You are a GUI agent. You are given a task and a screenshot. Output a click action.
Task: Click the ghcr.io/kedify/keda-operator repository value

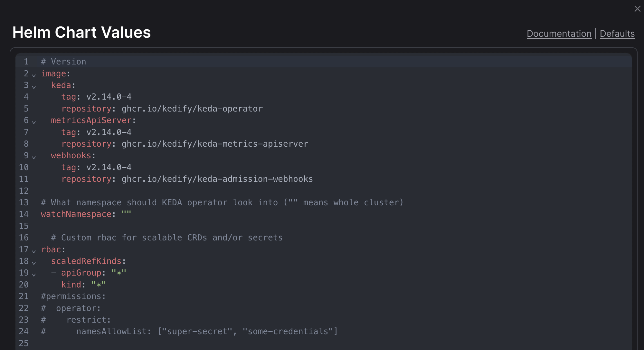192,109
